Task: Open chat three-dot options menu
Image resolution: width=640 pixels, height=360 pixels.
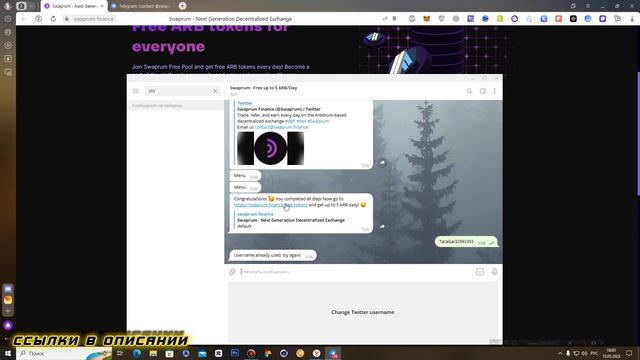Action: (x=494, y=91)
